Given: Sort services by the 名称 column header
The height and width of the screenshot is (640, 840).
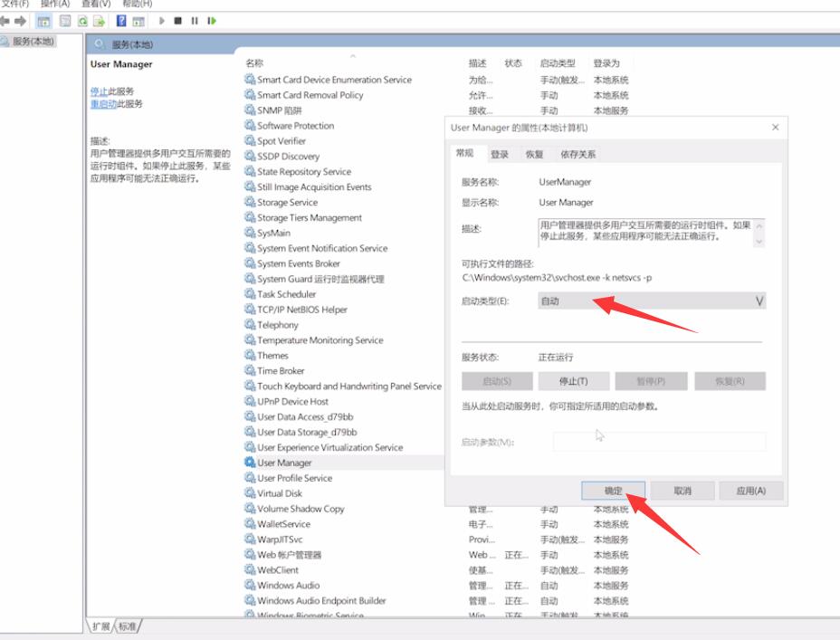Looking at the screenshot, I should pyautogui.click(x=254, y=63).
